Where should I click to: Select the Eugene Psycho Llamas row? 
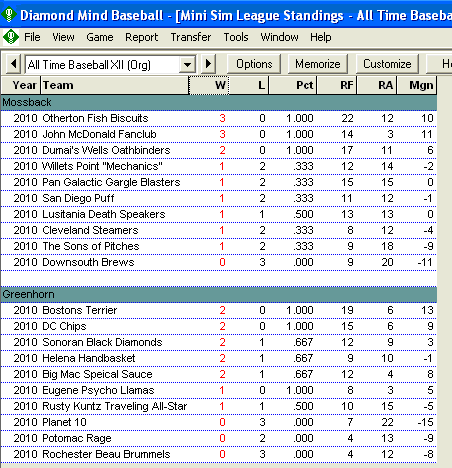(219, 390)
